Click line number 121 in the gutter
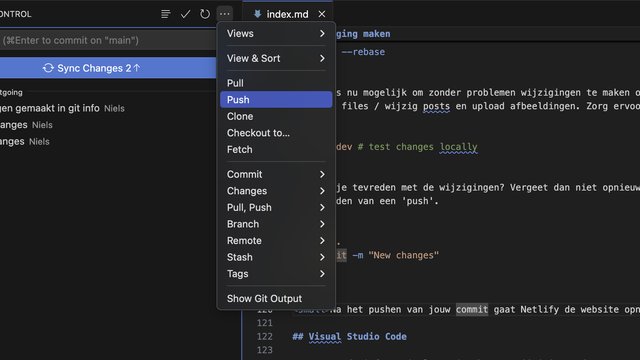This screenshot has width=640, height=360. pos(264,323)
